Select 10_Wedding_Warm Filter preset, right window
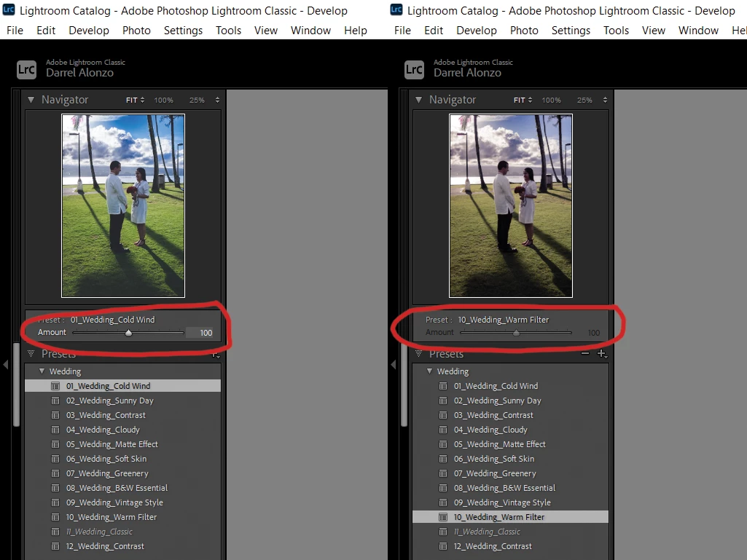747x560 pixels. [510, 517]
